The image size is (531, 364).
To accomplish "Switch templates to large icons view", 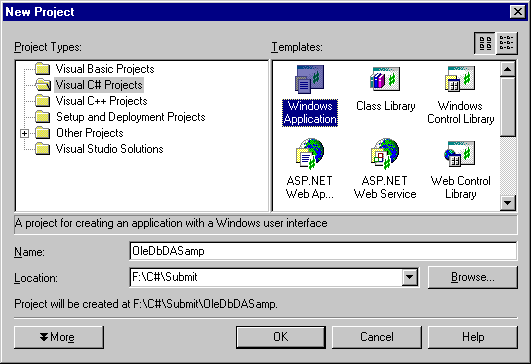I will click(485, 43).
